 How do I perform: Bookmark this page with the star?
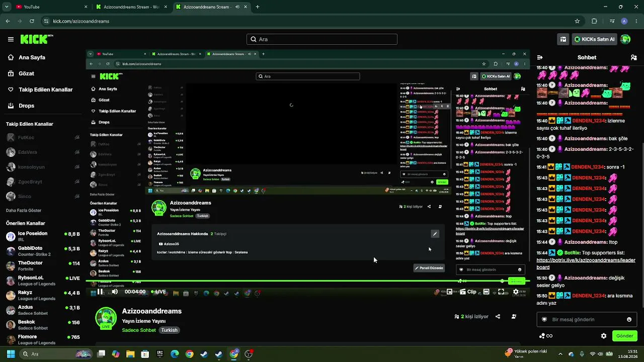(x=577, y=21)
